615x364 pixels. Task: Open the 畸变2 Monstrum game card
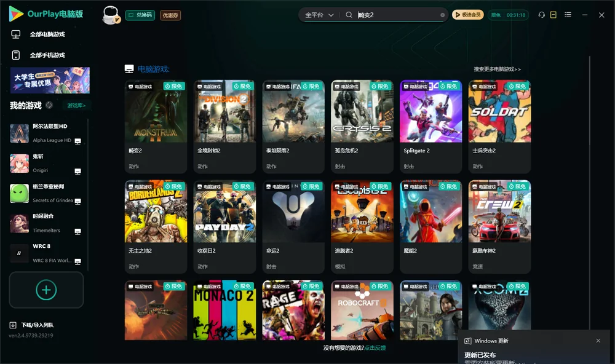pos(156,126)
